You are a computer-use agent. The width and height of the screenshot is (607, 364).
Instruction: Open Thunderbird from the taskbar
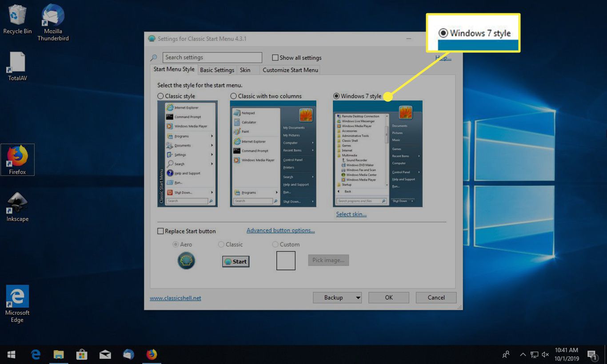pyautogui.click(x=128, y=355)
